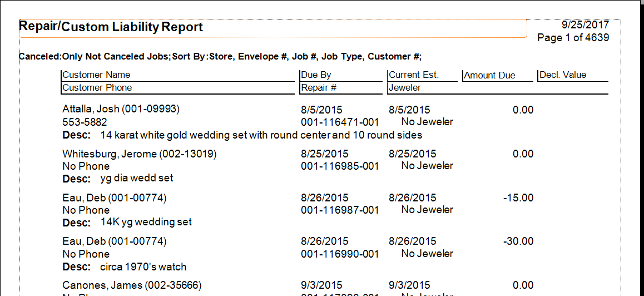Click the Canceled and Sort By criteria line
Viewport: 644px width, 296px height.
click(x=220, y=56)
